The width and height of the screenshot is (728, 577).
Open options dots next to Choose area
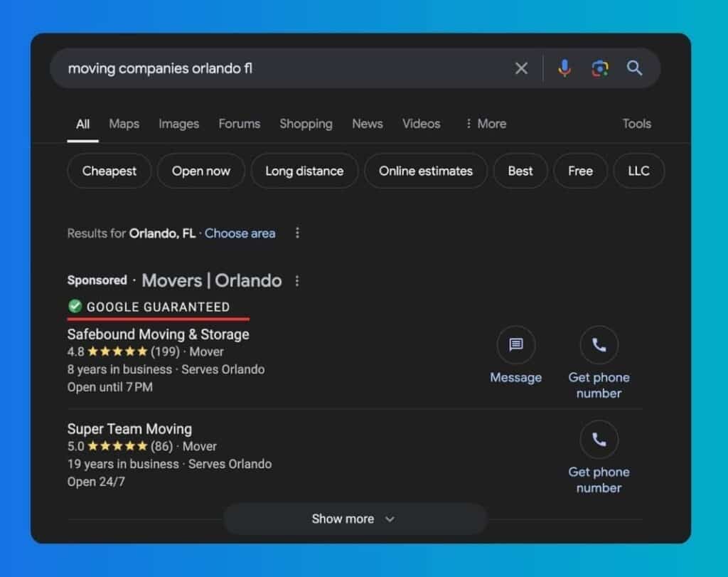[x=297, y=233]
